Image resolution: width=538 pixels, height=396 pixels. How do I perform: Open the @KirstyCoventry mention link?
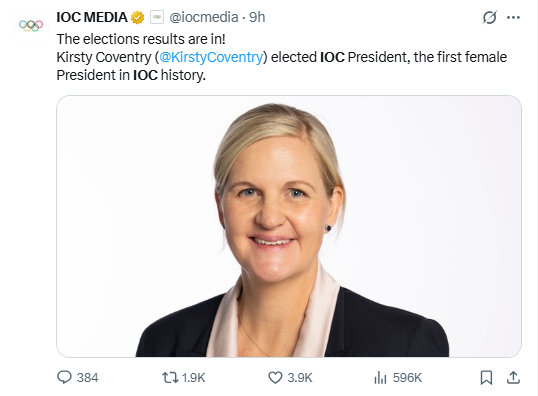tap(211, 57)
